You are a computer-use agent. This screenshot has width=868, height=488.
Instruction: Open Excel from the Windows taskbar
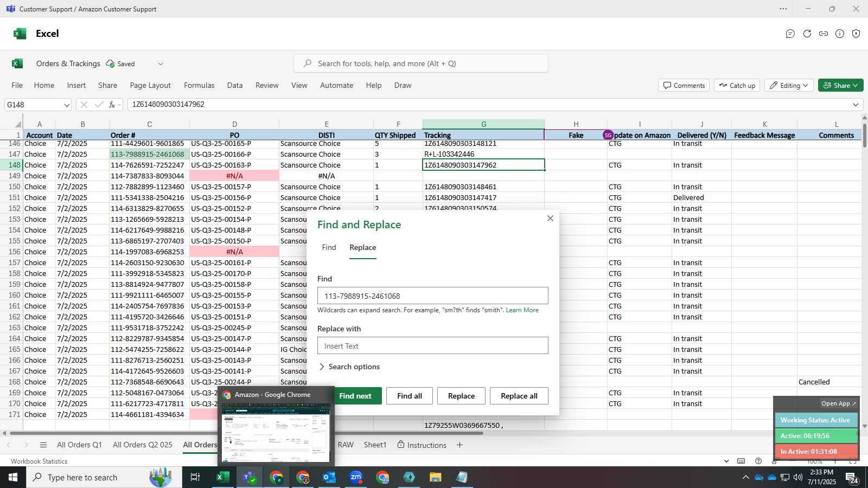pos(222,477)
